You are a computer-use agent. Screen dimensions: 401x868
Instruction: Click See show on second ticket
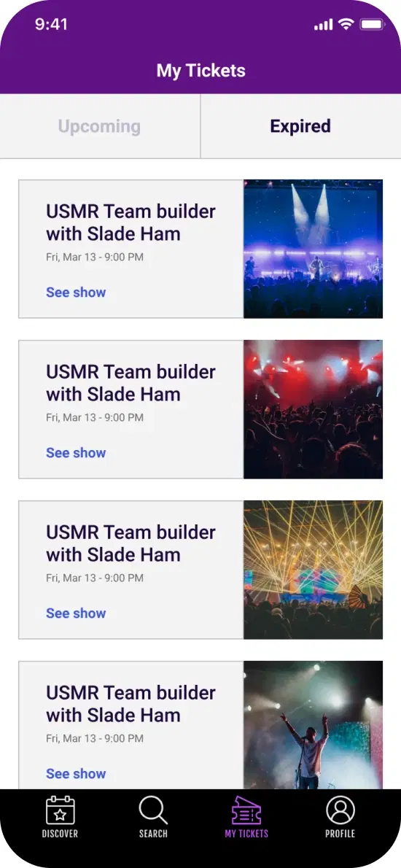pos(76,453)
